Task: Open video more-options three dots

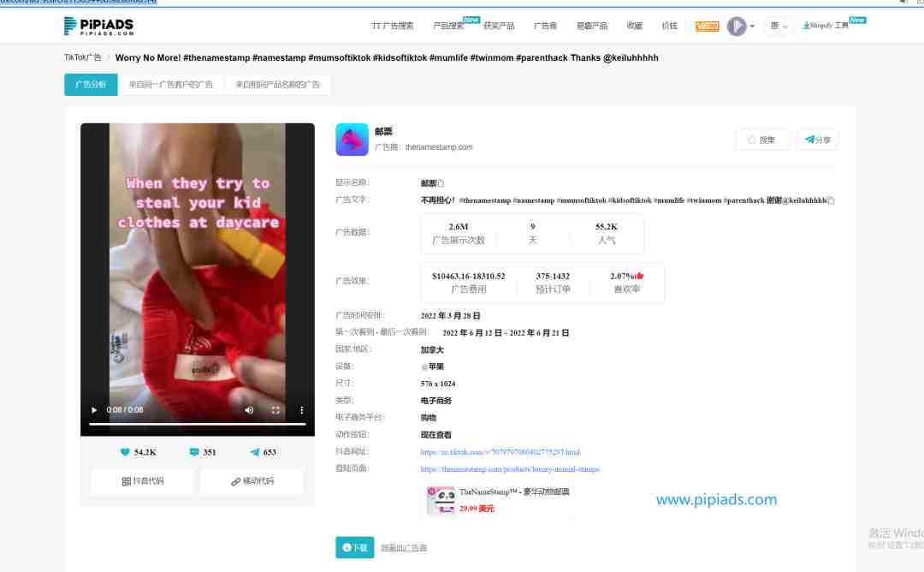Action: click(302, 410)
